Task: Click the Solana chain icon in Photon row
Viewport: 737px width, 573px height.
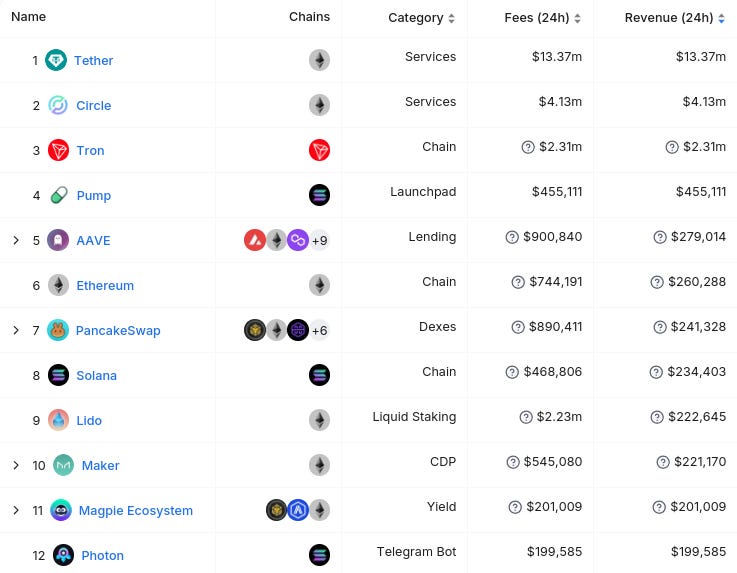Action: coord(319,555)
